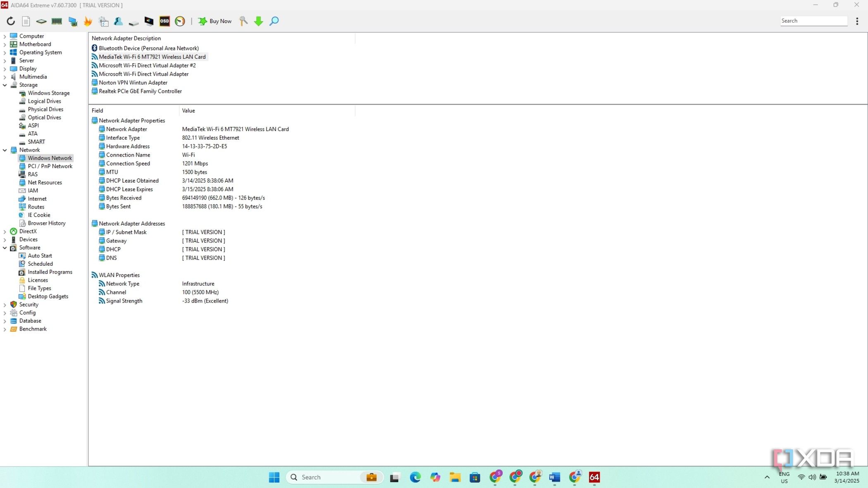The width and height of the screenshot is (868, 488).
Task: Click the Hardware Address value 14-13-33-75-2D-E5
Action: 204,146
